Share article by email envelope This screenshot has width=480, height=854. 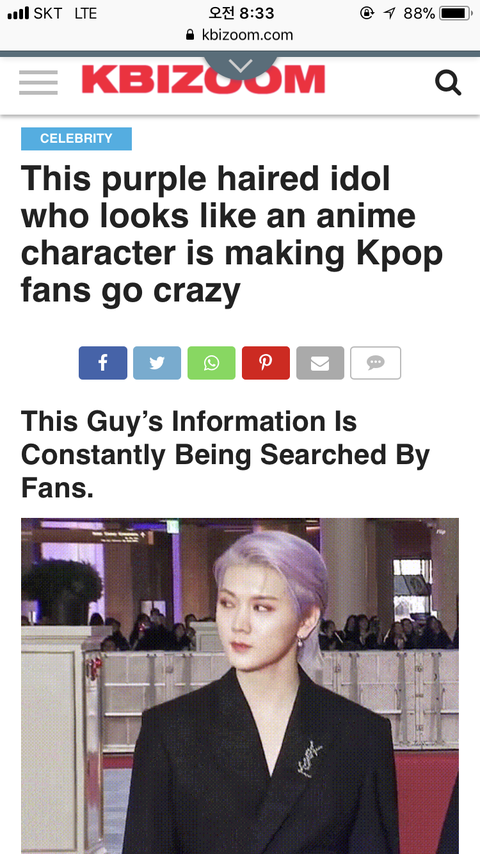point(320,363)
